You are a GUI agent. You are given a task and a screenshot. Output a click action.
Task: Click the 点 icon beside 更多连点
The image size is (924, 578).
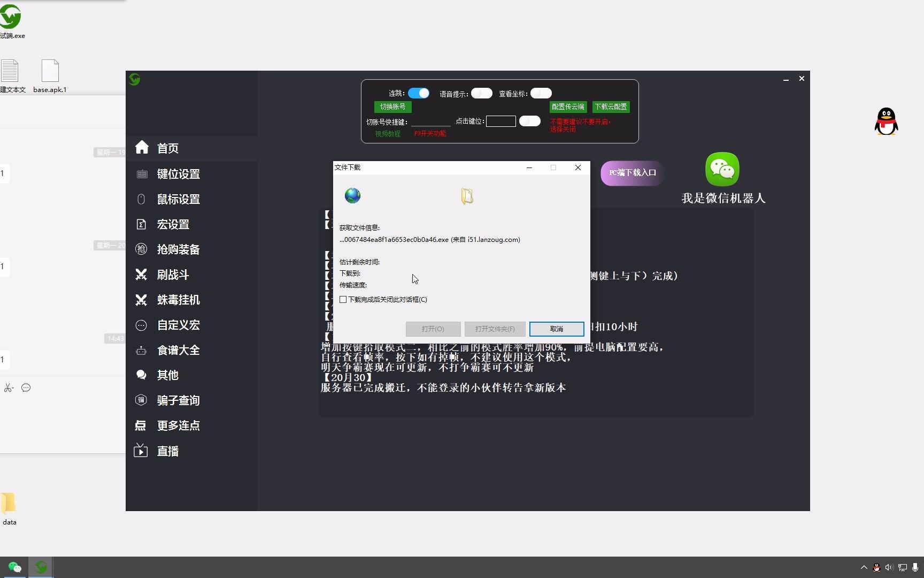click(141, 425)
